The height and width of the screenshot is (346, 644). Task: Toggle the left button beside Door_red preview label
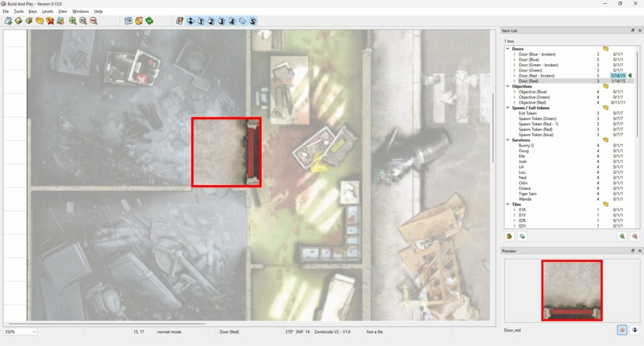click(622, 330)
